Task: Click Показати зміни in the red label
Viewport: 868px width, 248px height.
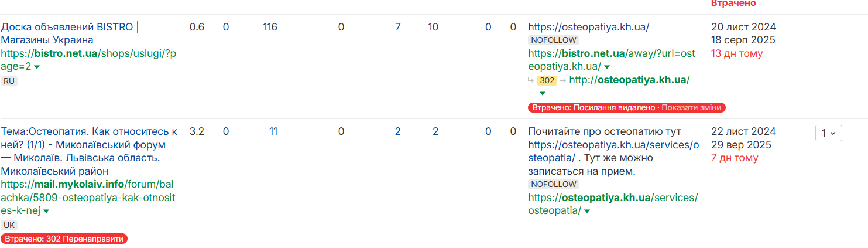Action: pos(693,107)
